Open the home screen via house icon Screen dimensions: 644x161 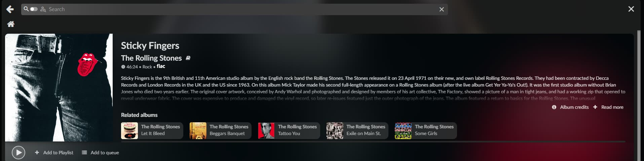point(11,24)
